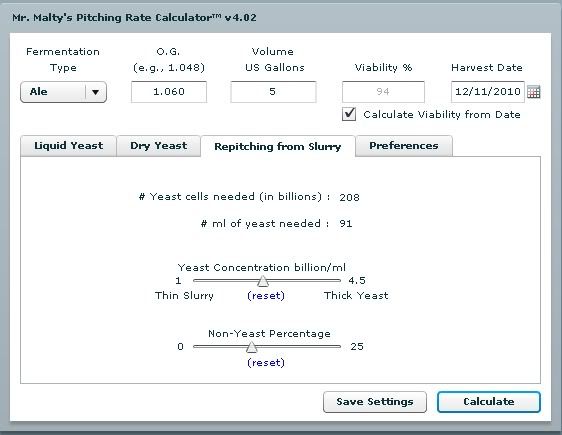Click the ml of yeast needed value 91
The width and height of the screenshot is (562, 435).
[x=346, y=224]
